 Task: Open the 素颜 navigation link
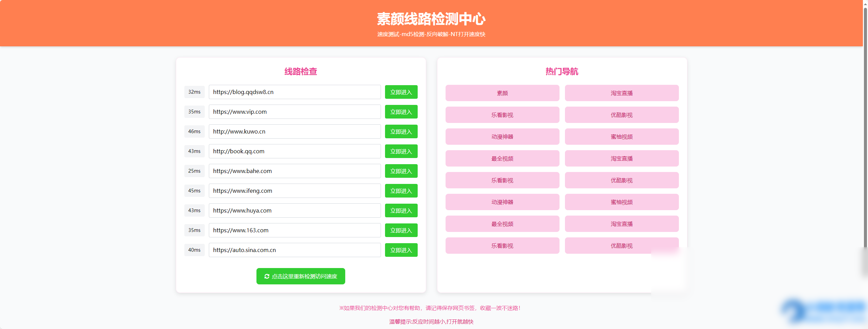click(502, 93)
